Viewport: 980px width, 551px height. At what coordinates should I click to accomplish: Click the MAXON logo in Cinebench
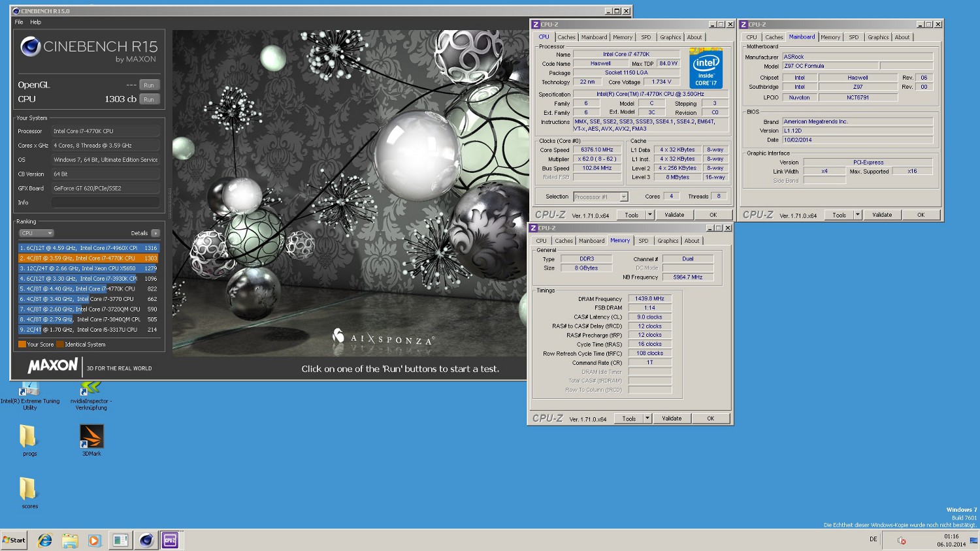coord(53,366)
